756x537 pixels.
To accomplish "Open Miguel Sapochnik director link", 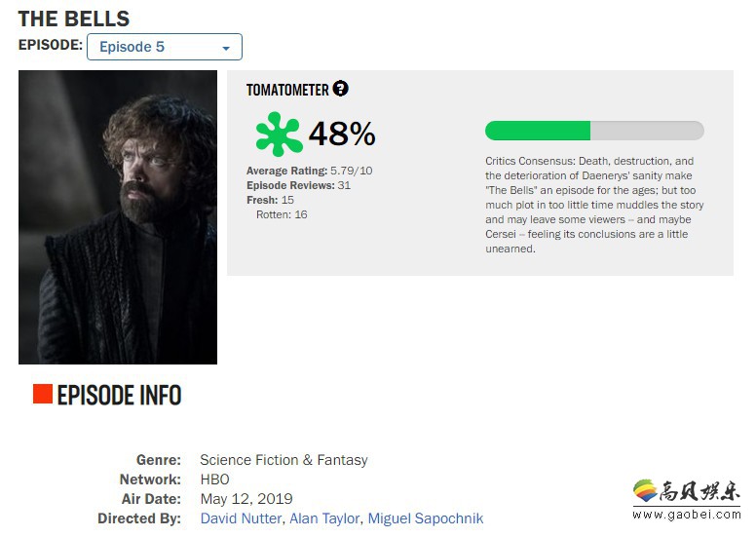I will (x=425, y=518).
